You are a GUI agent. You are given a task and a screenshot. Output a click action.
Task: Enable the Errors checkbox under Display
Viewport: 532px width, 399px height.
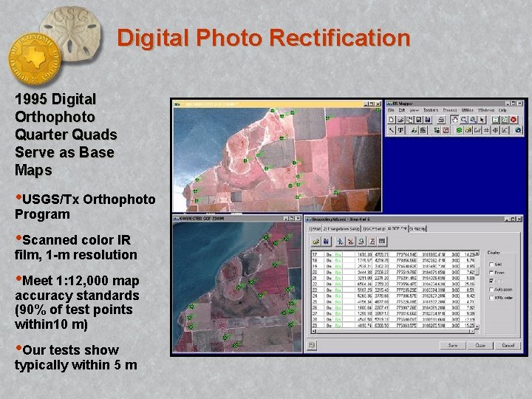pos(491,273)
